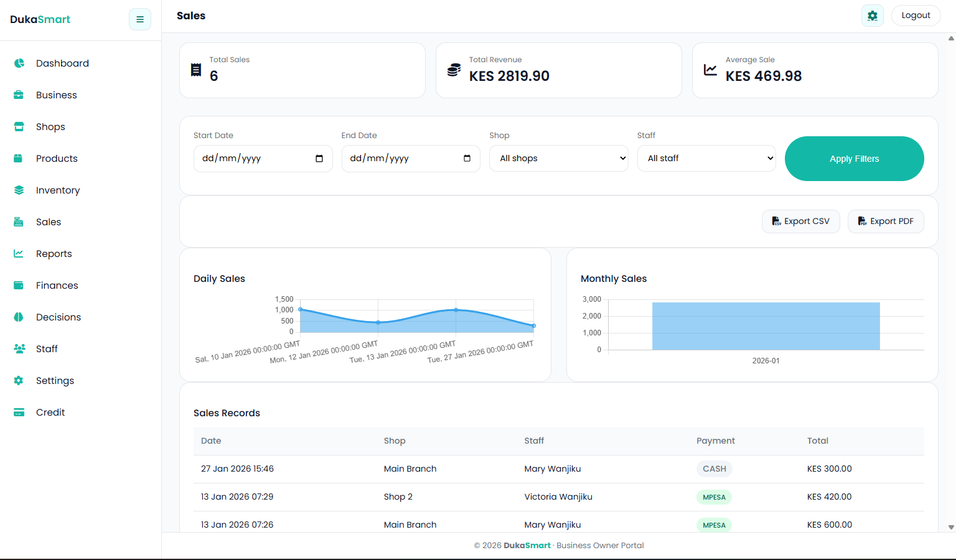Click the Dashboard pie chart icon
The image size is (956, 560).
[x=19, y=63]
